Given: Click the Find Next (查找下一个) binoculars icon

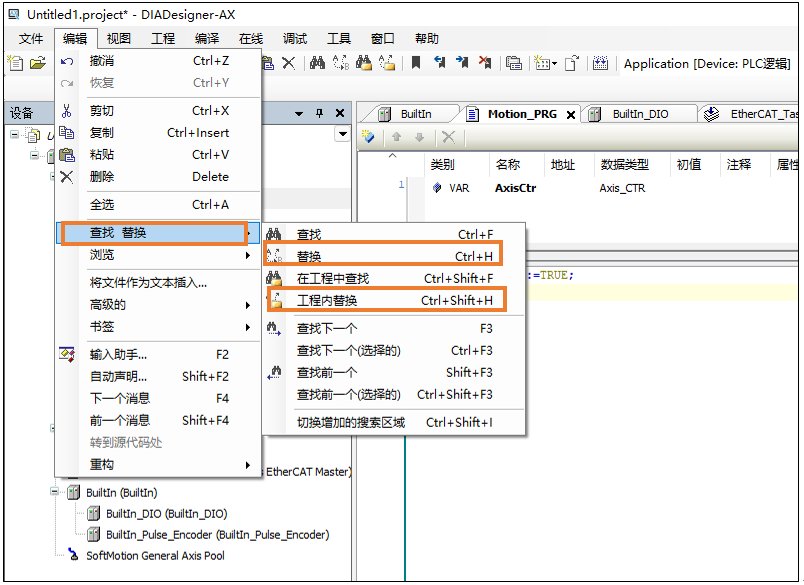Looking at the screenshot, I should 274,328.
